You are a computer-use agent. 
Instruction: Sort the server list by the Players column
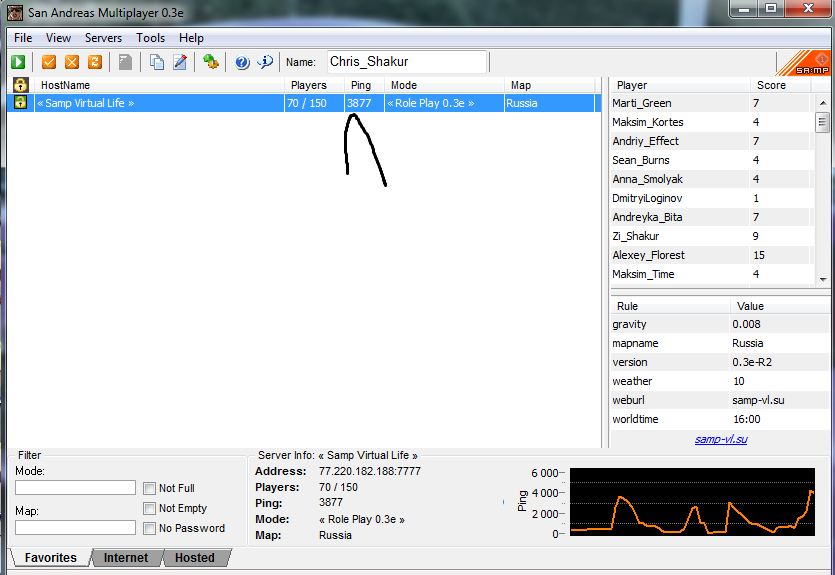tap(315, 85)
